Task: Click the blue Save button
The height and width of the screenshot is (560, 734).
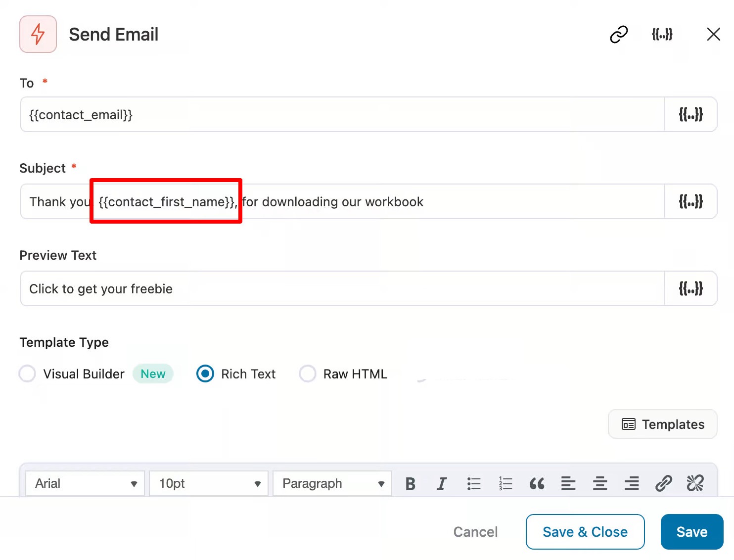Action: [692, 532]
